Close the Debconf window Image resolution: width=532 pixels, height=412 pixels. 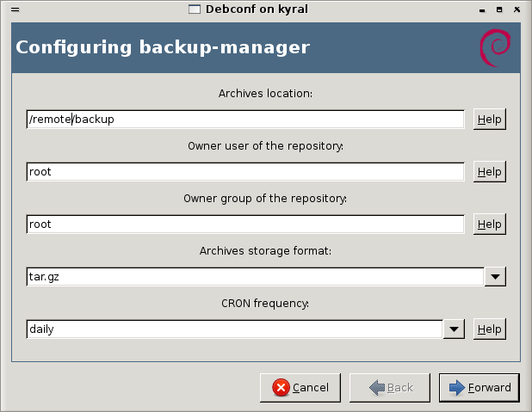(517, 9)
